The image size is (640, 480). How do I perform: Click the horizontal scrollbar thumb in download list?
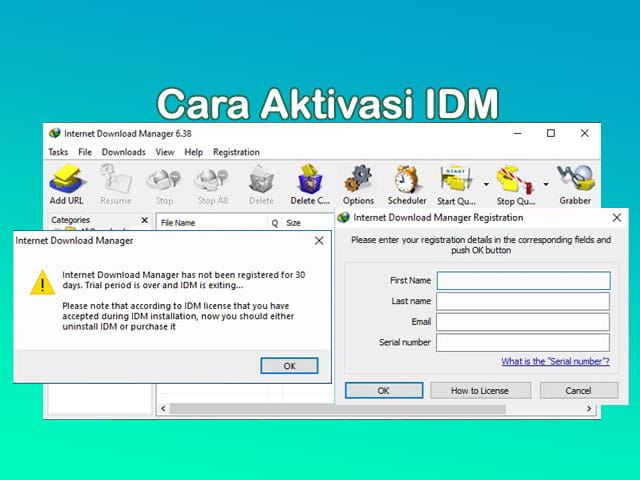click(338, 409)
